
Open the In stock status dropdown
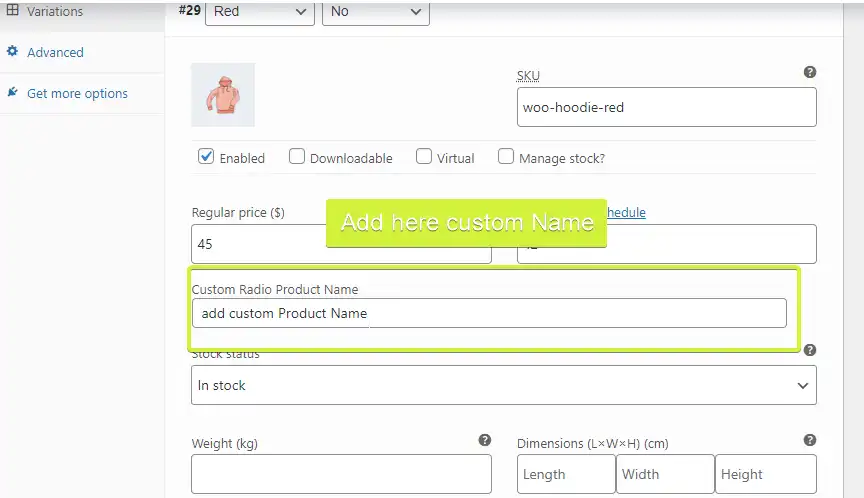(504, 385)
